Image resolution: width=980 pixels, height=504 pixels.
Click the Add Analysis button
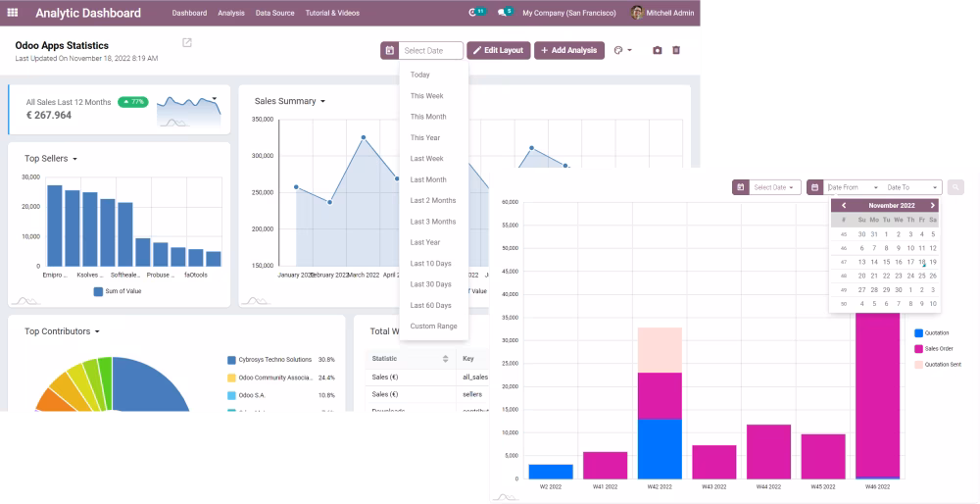569,51
